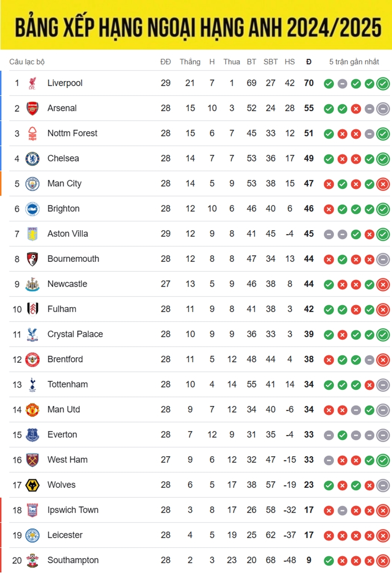Screen dimensions: 392x574
Task: Open the Brighton team name link
Action: click(63, 208)
